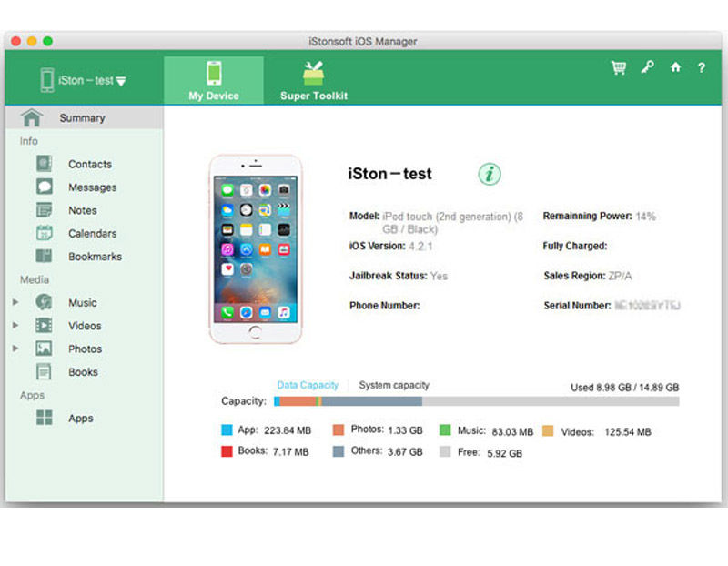Click the 'Remainning Power: 14%' text

[x=599, y=216]
